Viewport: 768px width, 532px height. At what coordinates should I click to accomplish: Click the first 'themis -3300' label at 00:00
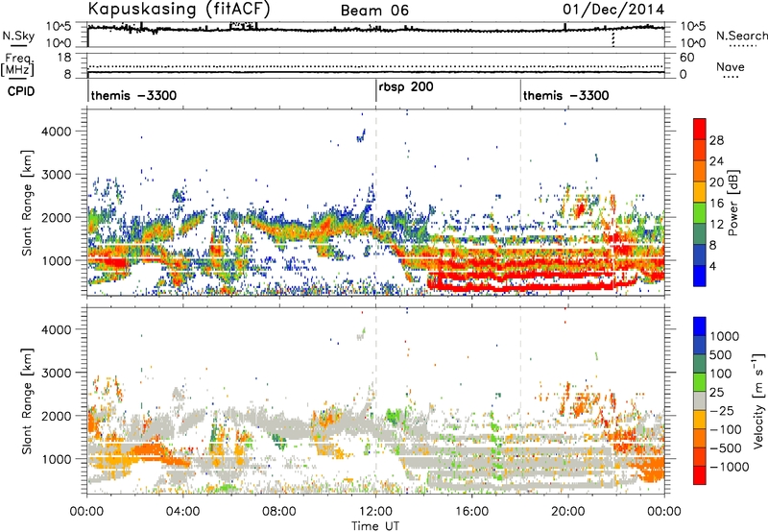tap(133, 95)
